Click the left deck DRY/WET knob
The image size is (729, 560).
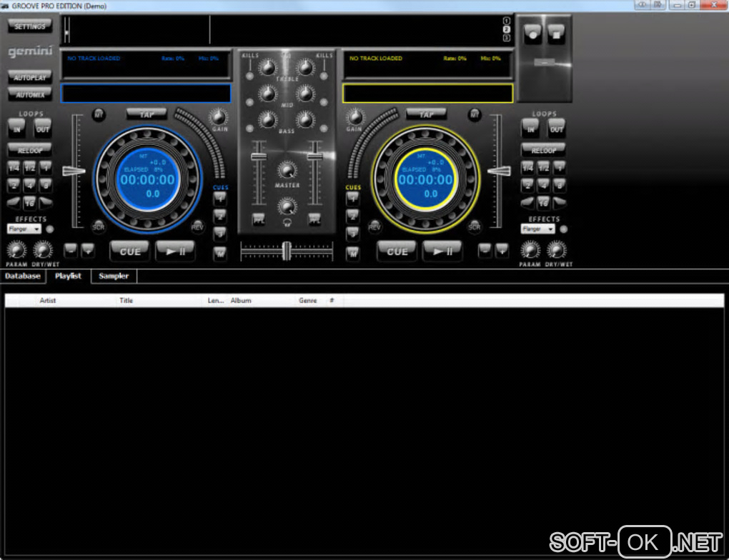[43, 250]
